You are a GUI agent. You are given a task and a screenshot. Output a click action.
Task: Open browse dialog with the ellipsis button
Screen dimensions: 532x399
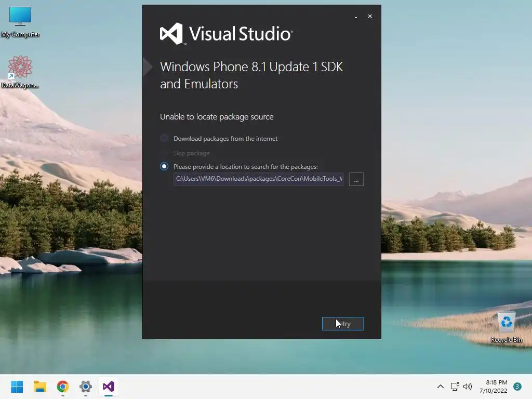coord(356,179)
